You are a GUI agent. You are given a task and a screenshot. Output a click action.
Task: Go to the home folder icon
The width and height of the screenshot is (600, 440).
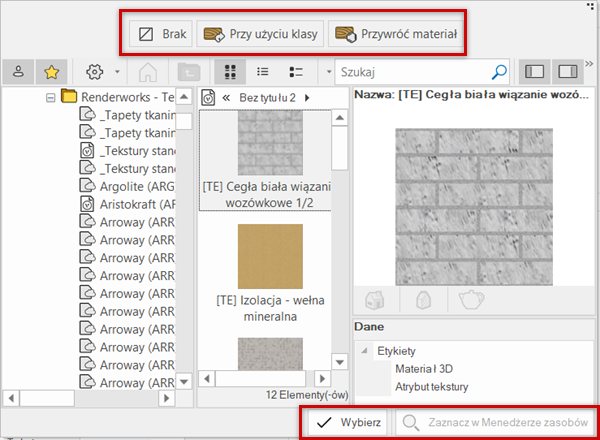pyautogui.click(x=148, y=72)
